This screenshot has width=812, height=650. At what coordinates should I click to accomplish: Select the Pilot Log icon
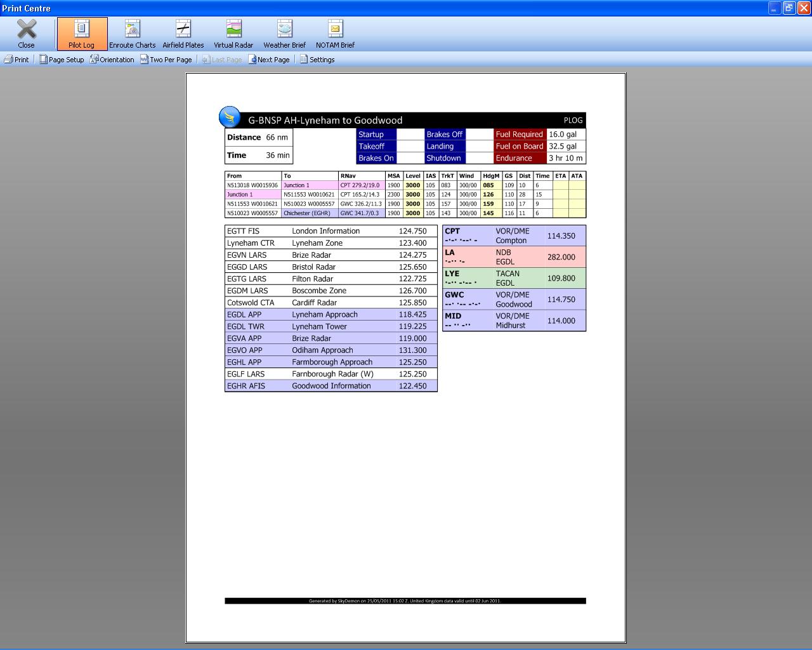click(82, 29)
